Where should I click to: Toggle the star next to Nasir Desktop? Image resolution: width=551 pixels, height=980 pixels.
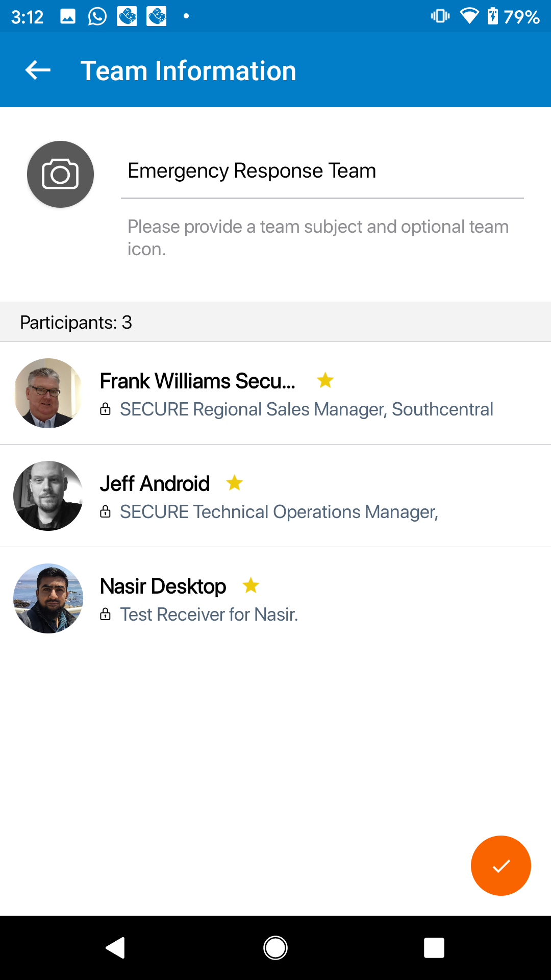pos(251,585)
